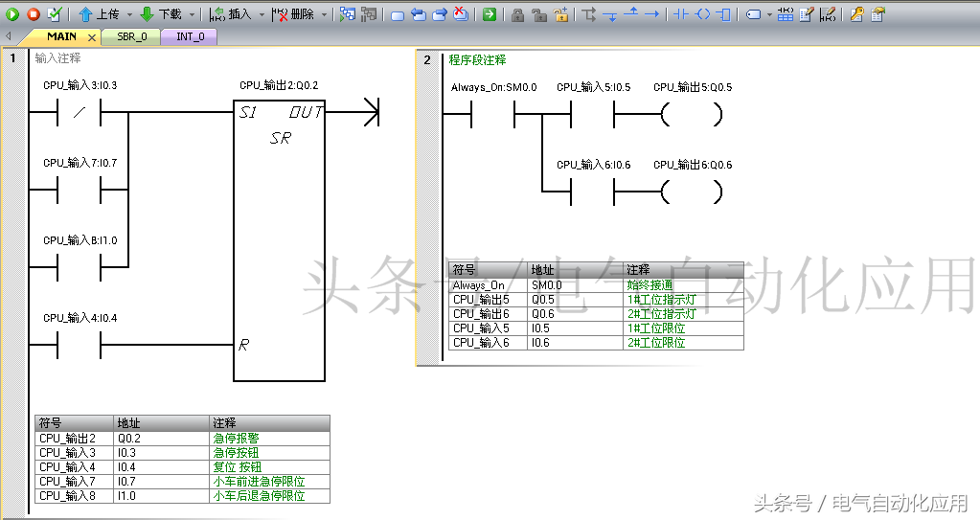Click the CPU_输入4 symbol cell
This screenshot has width=980, height=520.
[75, 467]
